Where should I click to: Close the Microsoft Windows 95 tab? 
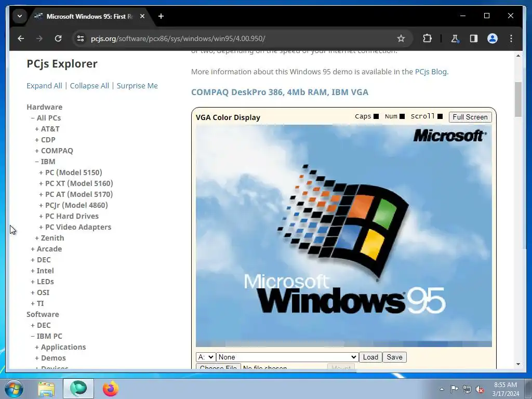[x=142, y=16]
